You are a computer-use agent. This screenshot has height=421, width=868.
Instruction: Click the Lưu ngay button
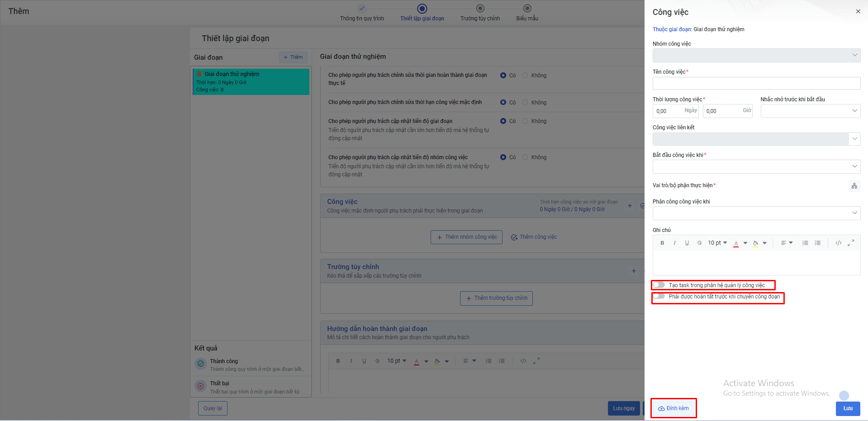[624, 408]
